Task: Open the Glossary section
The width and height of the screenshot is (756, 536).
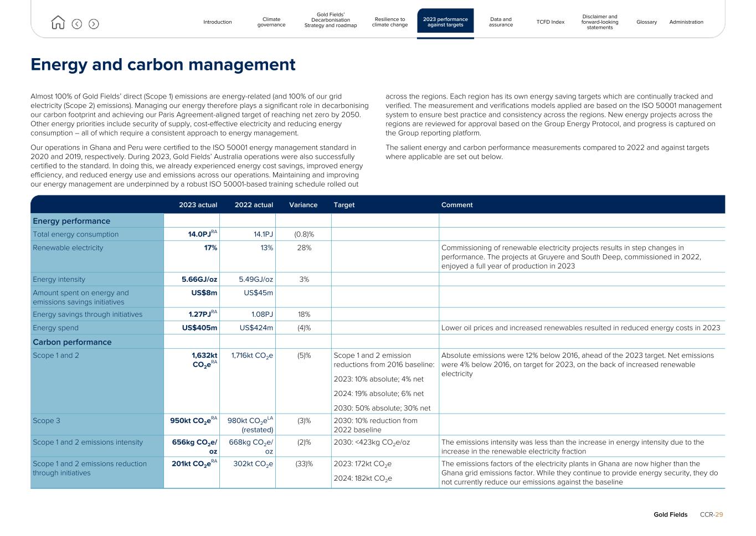Action: click(646, 22)
